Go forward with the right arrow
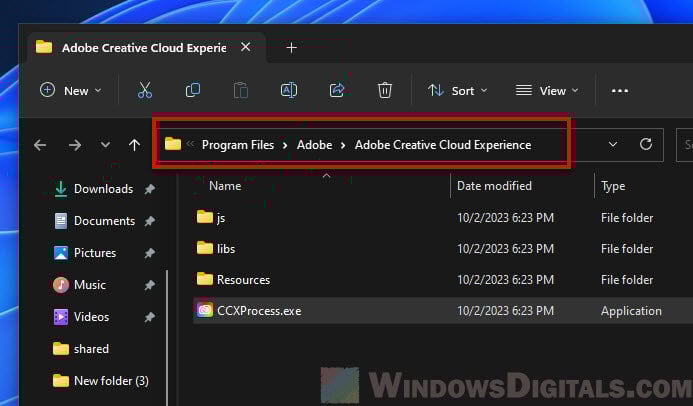The height and width of the screenshot is (406, 693). tap(75, 145)
